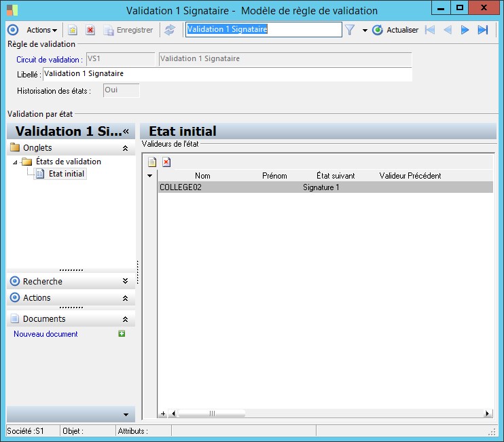This screenshot has width=504, height=442.
Task: Expand the Recherche panel section
Action: click(126, 281)
